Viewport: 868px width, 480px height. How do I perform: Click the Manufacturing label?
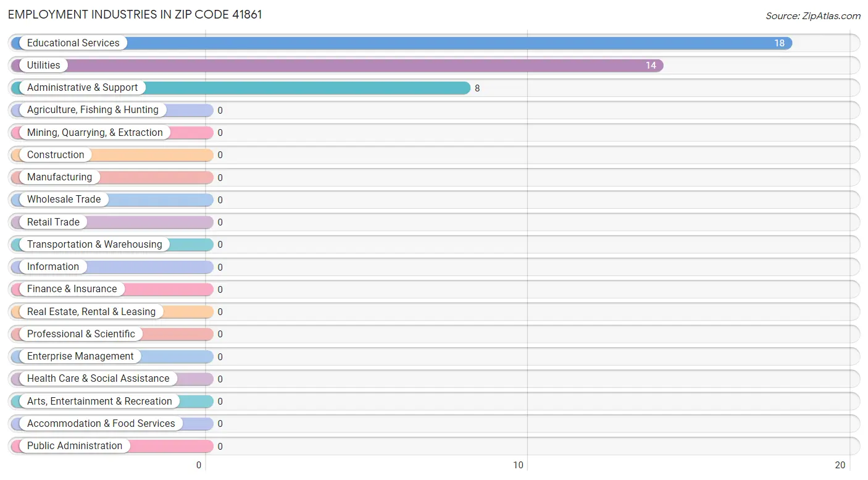(x=59, y=177)
